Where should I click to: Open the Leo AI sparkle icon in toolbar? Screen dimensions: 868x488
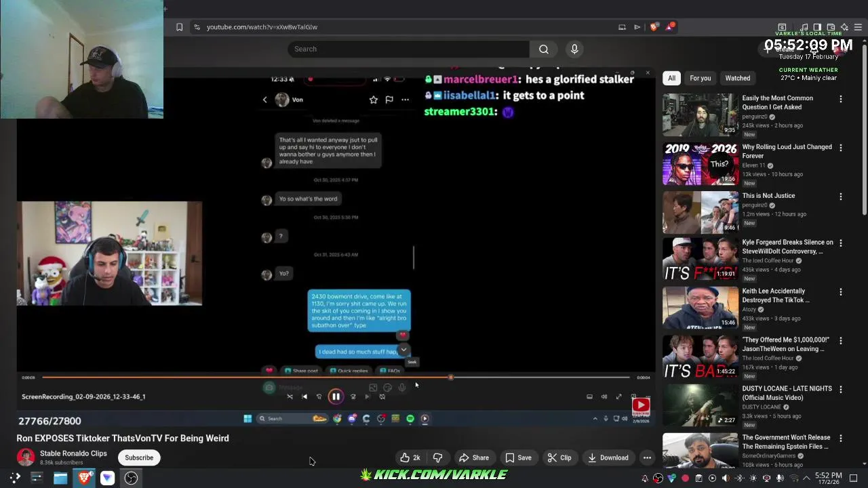click(x=844, y=27)
